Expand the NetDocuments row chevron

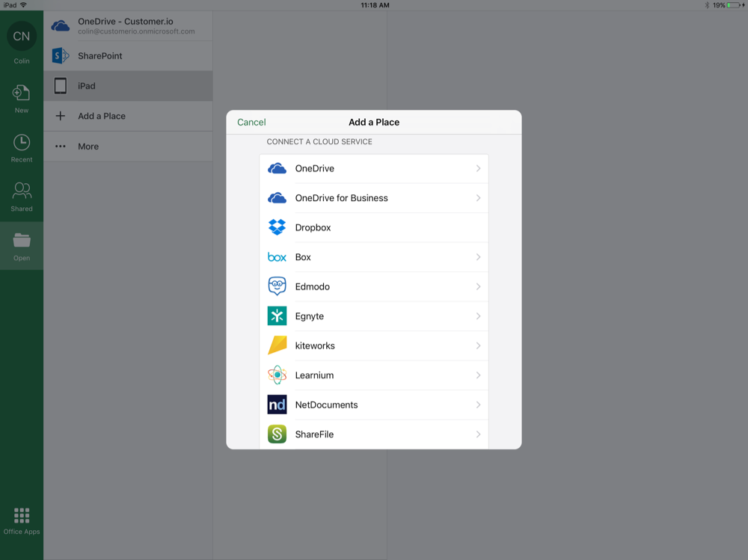(478, 405)
